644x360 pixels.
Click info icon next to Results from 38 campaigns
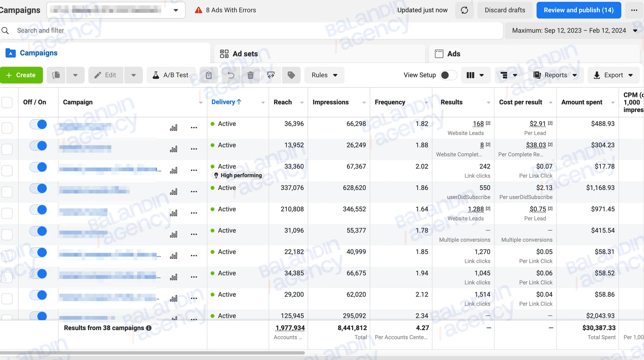click(149, 328)
